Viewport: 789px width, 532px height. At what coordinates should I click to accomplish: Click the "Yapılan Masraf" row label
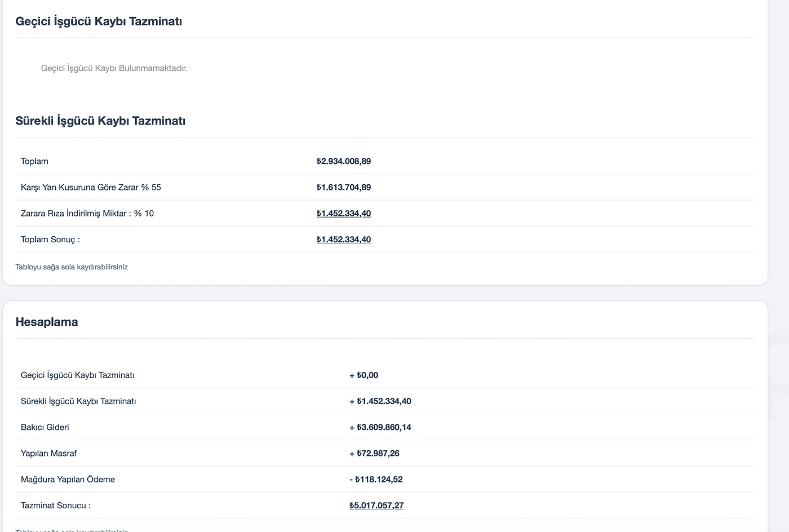tap(48, 453)
